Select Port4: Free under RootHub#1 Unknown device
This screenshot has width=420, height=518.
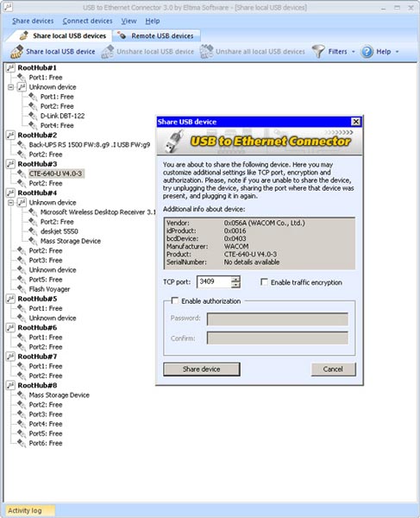pos(57,125)
